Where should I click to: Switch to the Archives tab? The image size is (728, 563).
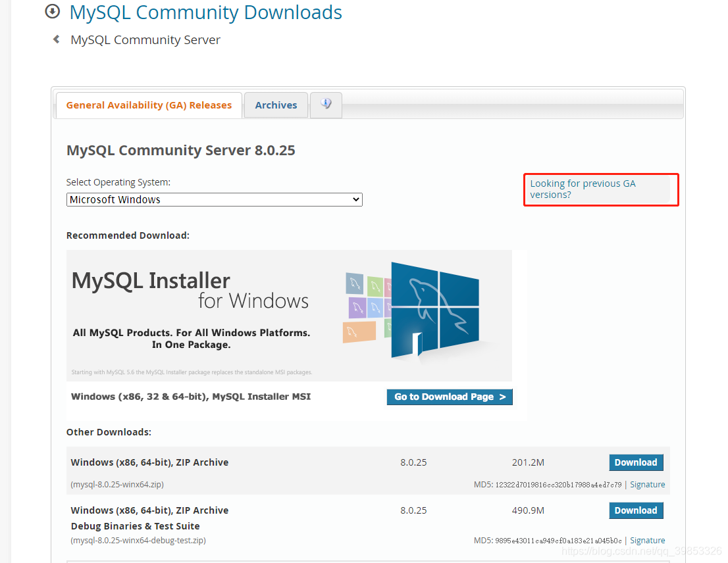pos(276,105)
